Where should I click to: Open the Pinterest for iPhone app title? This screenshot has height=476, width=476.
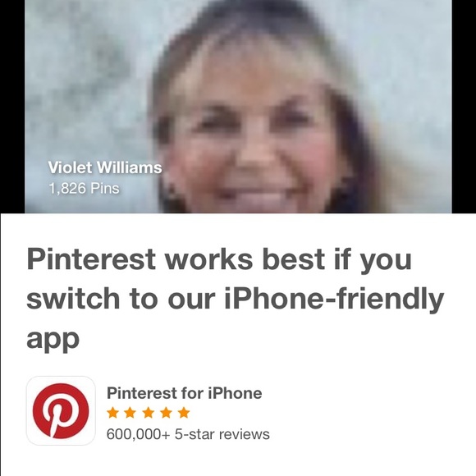(185, 393)
